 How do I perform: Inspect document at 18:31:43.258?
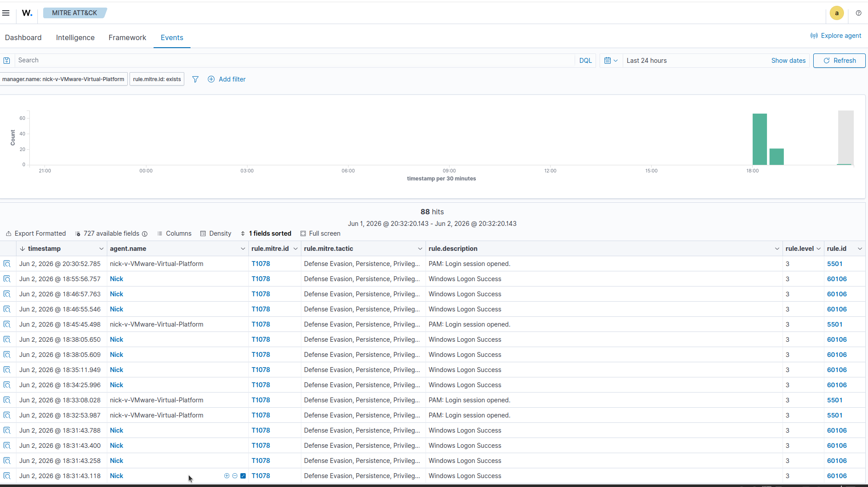click(7, 461)
